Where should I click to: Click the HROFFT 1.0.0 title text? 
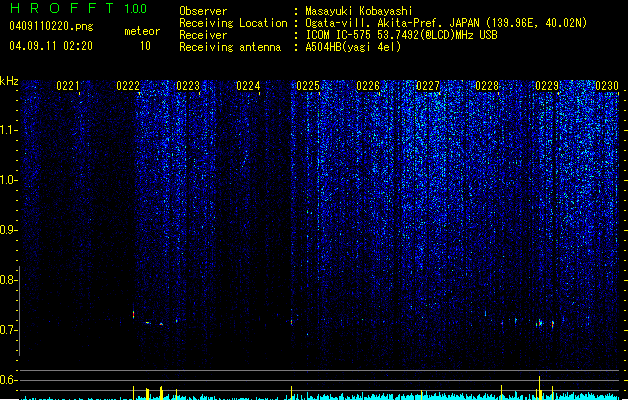[x=79, y=8]
